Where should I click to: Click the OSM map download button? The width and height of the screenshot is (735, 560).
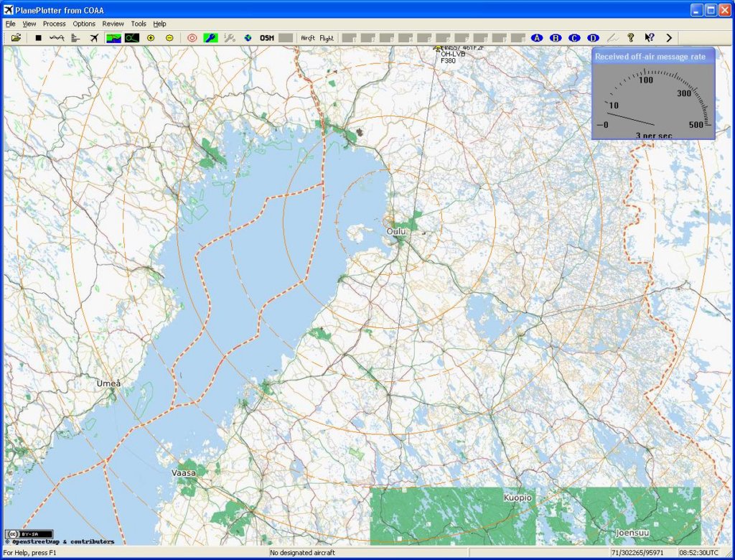point(267,37)
